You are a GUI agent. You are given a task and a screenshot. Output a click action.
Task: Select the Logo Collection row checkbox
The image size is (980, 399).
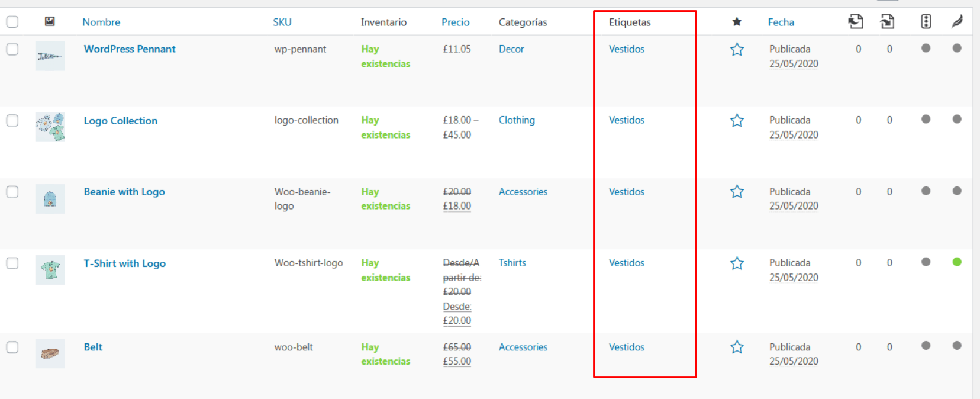click(12, 121)
